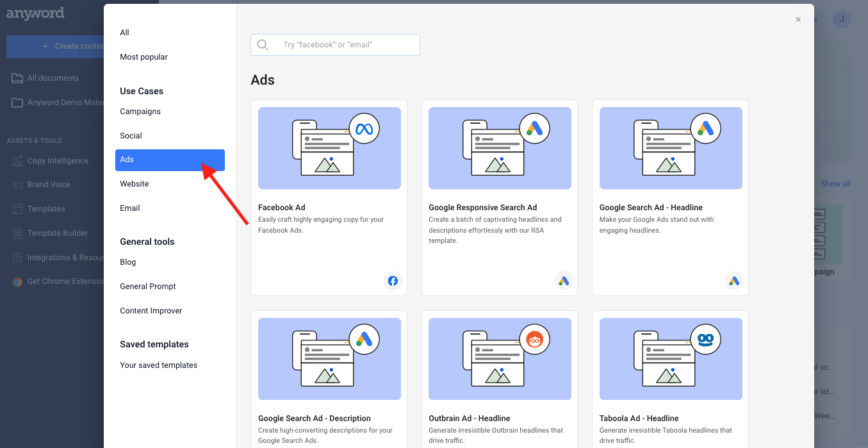Click the Templates sidebar icon
Screen dimensions: 868x448
click(17, 209)
